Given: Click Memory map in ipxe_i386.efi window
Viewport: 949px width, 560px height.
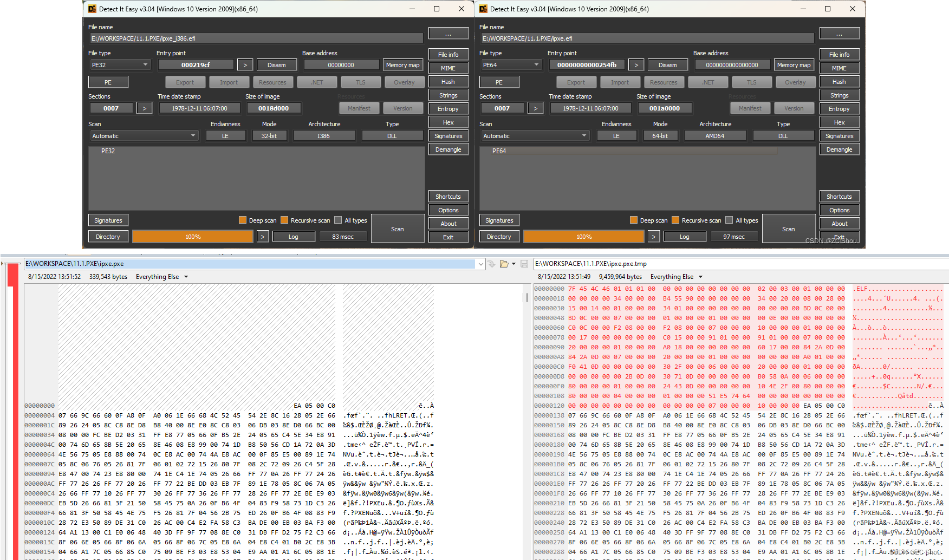Looking at the screenshot, I should (402, 65).
